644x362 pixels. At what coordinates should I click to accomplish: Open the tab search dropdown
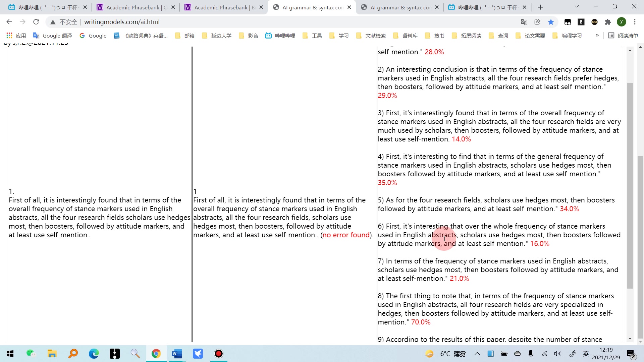577,6
